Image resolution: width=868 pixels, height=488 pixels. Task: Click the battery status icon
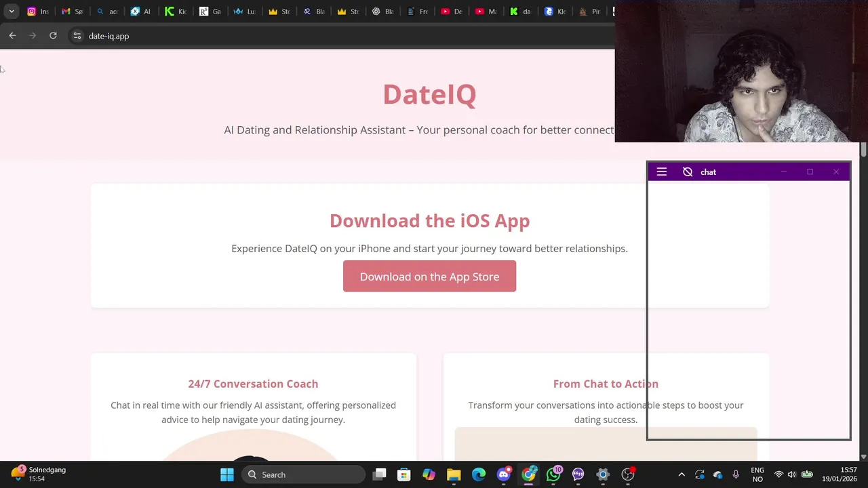pyautogui.click(x=807, y=474)
